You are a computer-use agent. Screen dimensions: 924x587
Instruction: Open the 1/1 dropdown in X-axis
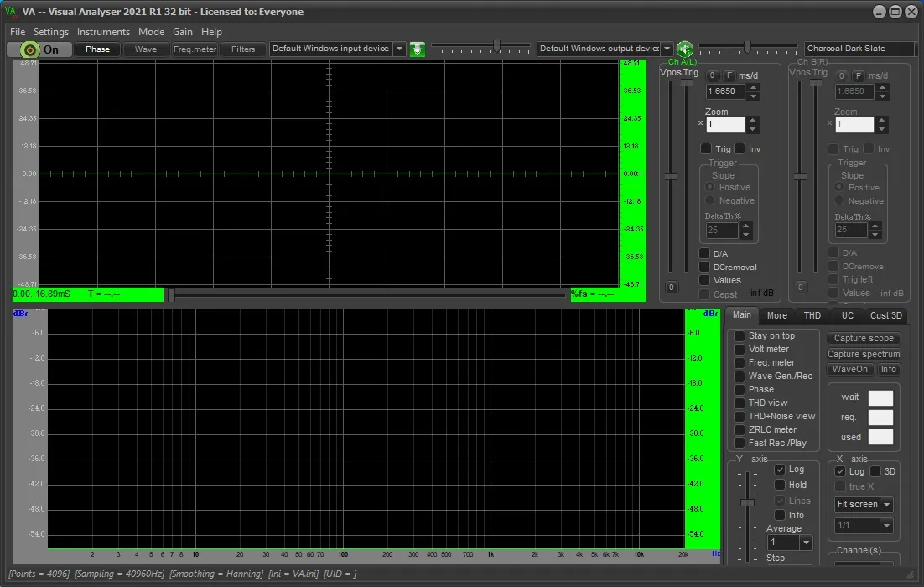click(886, 525)
